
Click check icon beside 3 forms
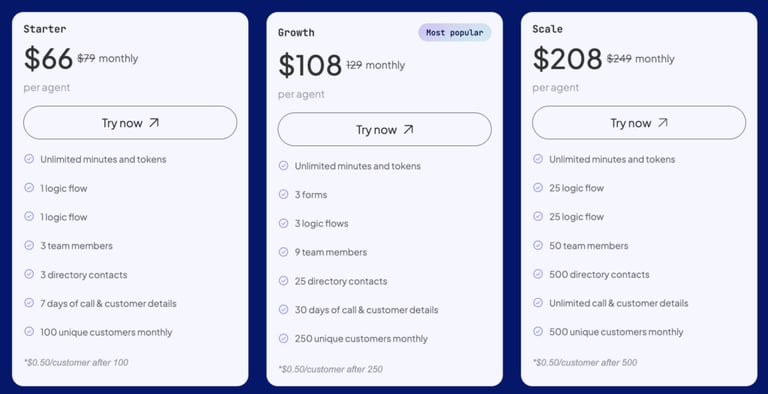[x=284, y=194]
